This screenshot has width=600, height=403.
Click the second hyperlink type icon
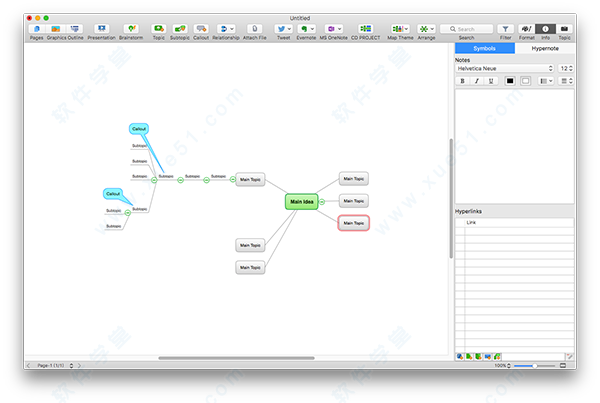click(469, 357)
